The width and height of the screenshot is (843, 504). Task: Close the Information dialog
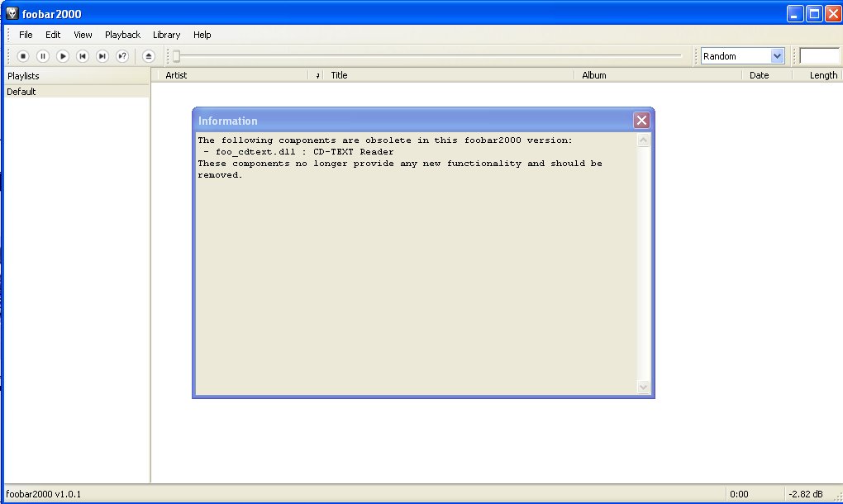coord(641,121)
